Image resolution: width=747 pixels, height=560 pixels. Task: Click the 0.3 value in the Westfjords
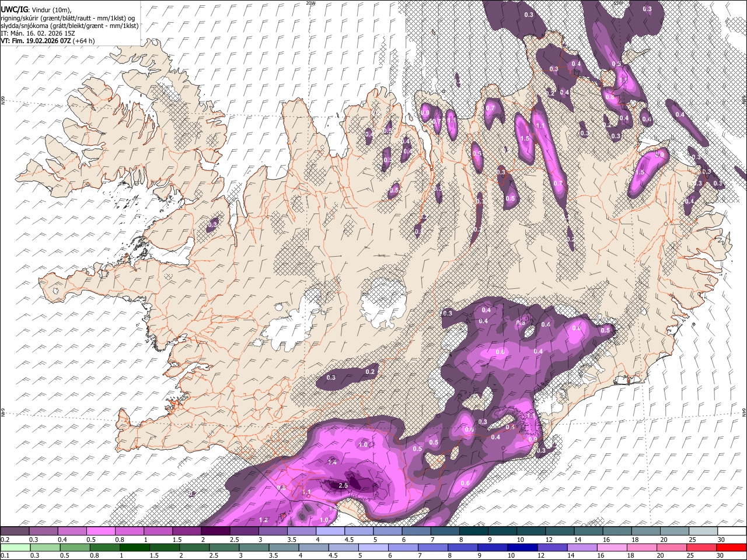(212, 224)
